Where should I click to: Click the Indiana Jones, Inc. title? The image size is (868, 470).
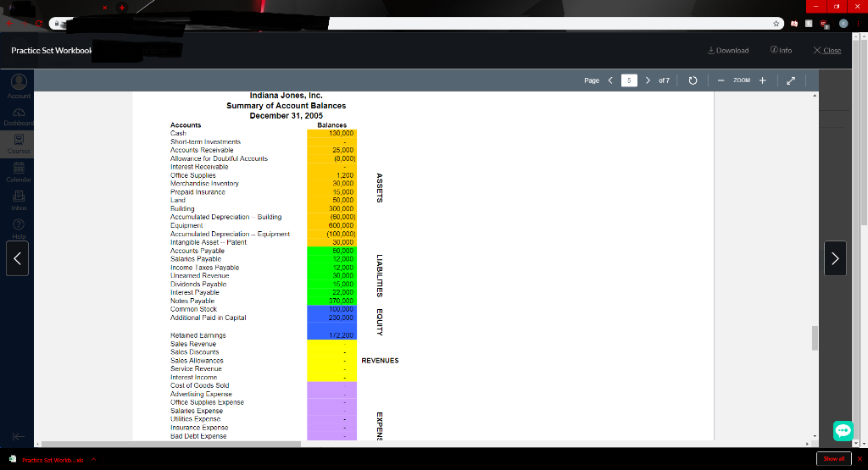(287, 96)
